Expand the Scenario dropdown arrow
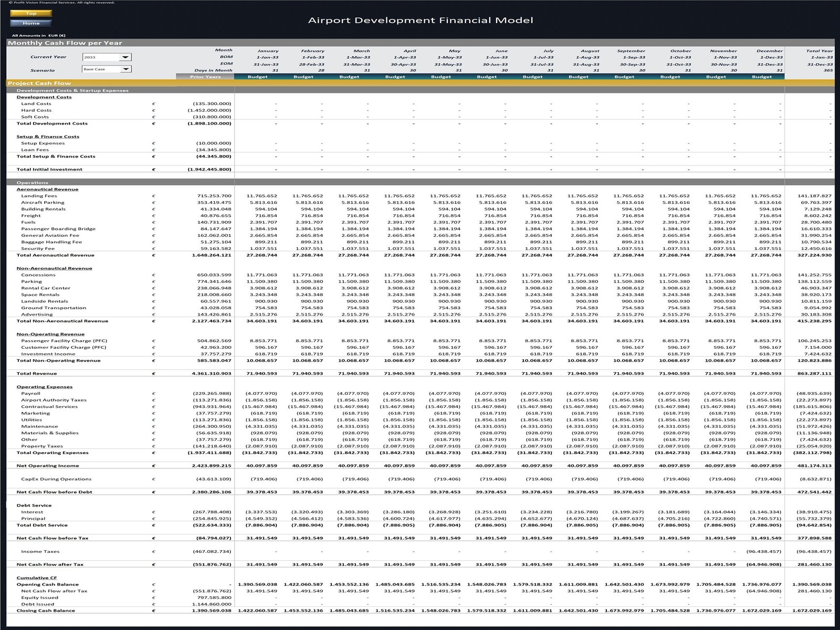This screenshot has width=840, height=630. pos(125,69)
